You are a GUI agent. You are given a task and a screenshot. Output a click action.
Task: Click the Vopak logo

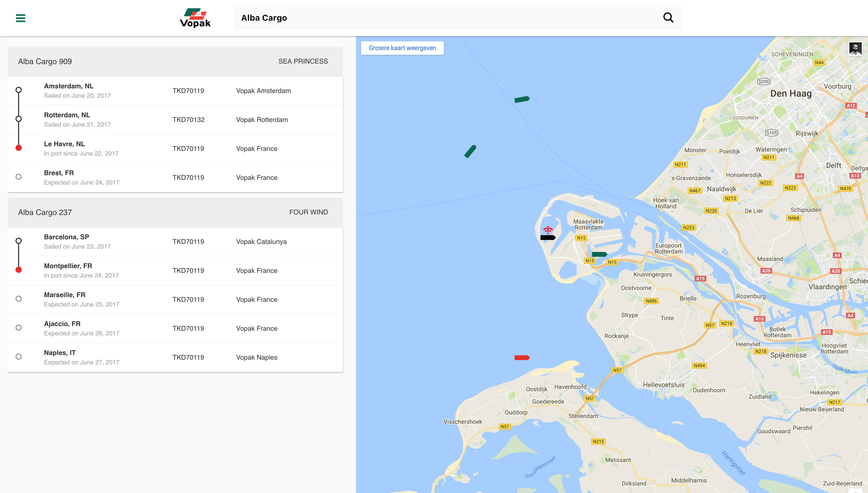click(x=195, y=18)
